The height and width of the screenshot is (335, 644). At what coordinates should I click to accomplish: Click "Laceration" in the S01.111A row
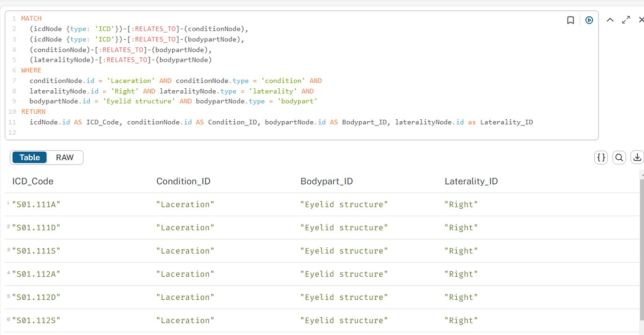click(185, 204)
